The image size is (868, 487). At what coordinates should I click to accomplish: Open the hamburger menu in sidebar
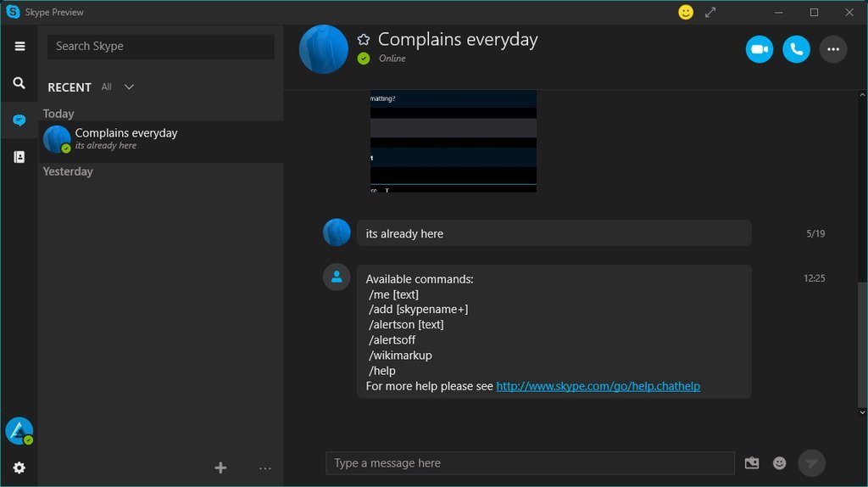click(x=19, y=47)
